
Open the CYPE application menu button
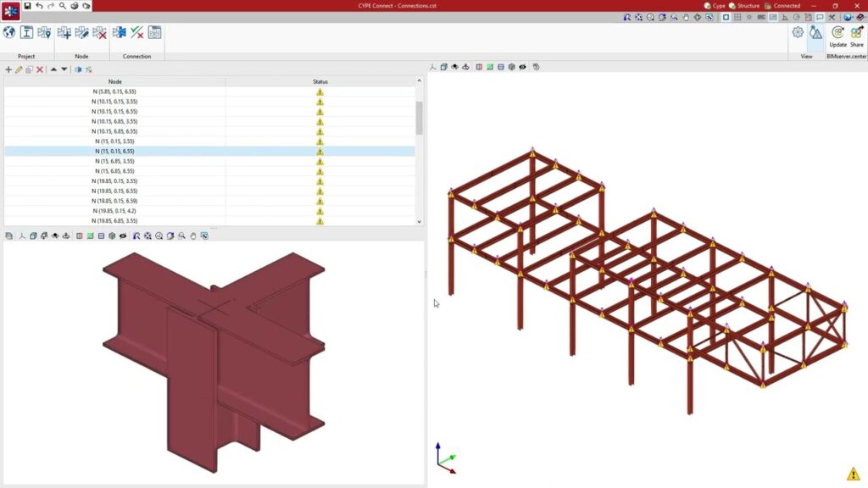10,10
